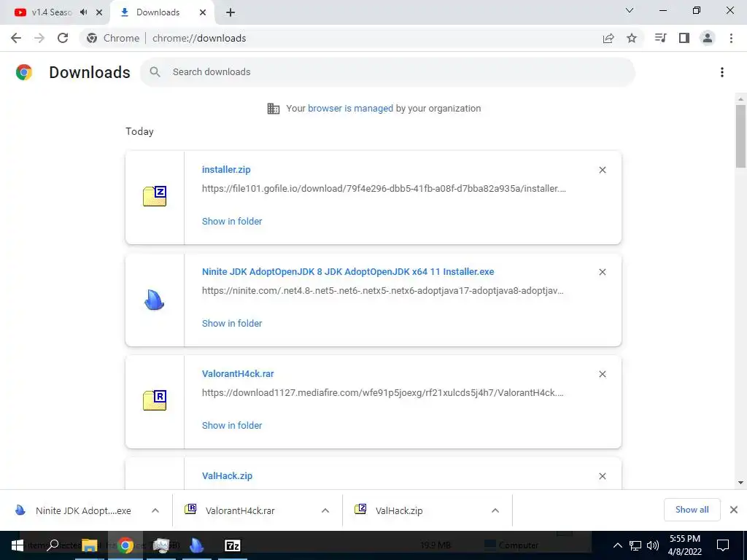Close the download shelf bar
Viewport: 747px width, 560px height.
[734, 510]
